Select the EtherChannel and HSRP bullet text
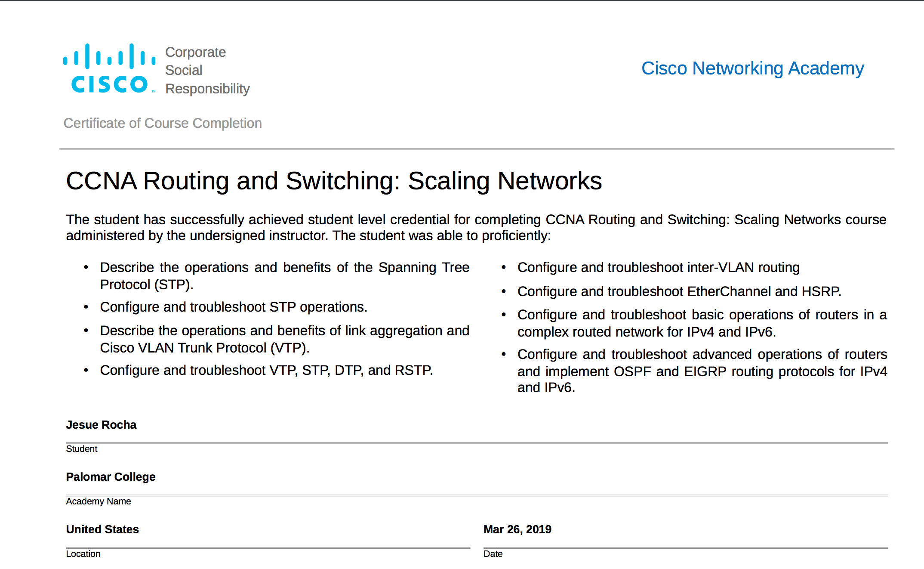 click(x=679, y=291)
